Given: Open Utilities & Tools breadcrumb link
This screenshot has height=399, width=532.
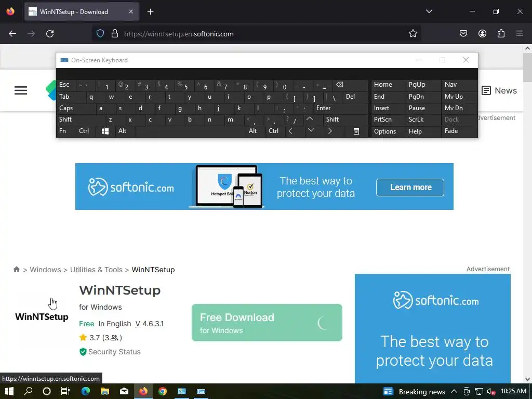Looking at the screenshot, I should [96, 270].
